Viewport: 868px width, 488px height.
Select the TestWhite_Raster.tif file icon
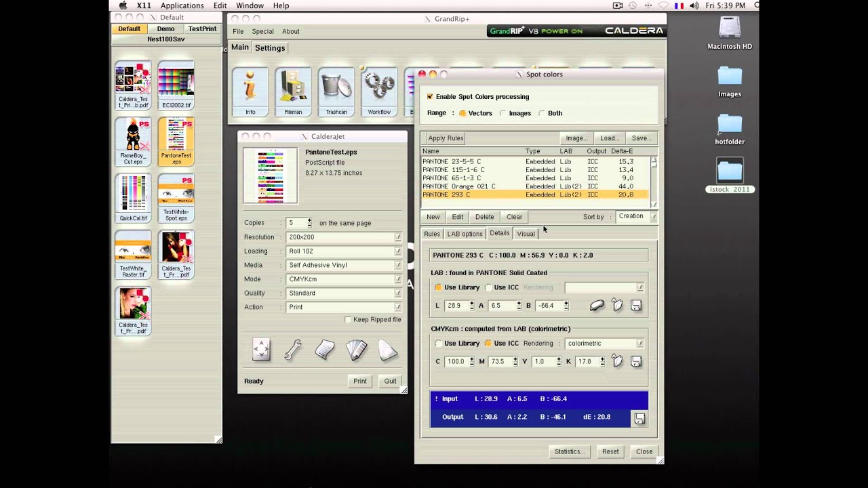(133, 254)
